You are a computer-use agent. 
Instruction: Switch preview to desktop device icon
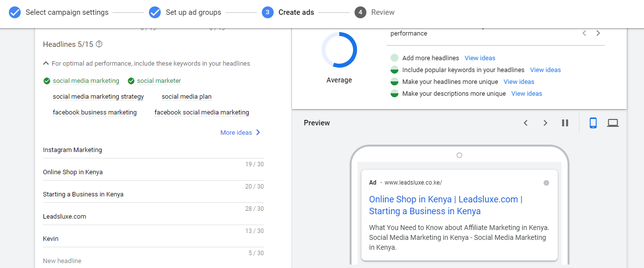coord(613,123)
